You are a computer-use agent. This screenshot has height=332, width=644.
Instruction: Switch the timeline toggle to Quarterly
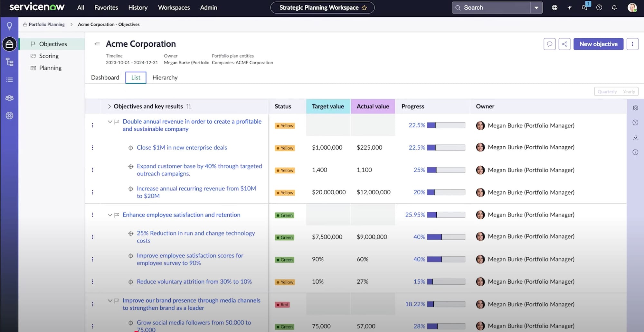607,92
